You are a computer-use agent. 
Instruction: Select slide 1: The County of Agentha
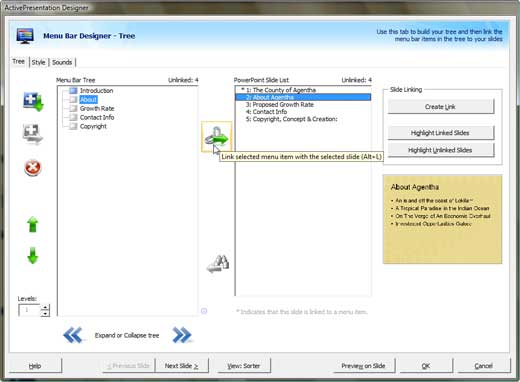pyautogui.click(x=303, y=90)
